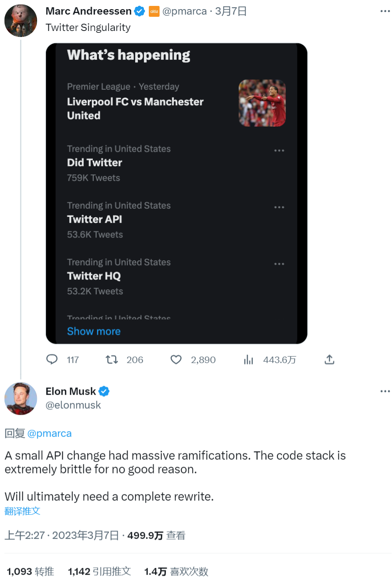The image size is (392, 580).
Task: Click the retweet icon on Marc's tweet
Action: pos(112,359)
